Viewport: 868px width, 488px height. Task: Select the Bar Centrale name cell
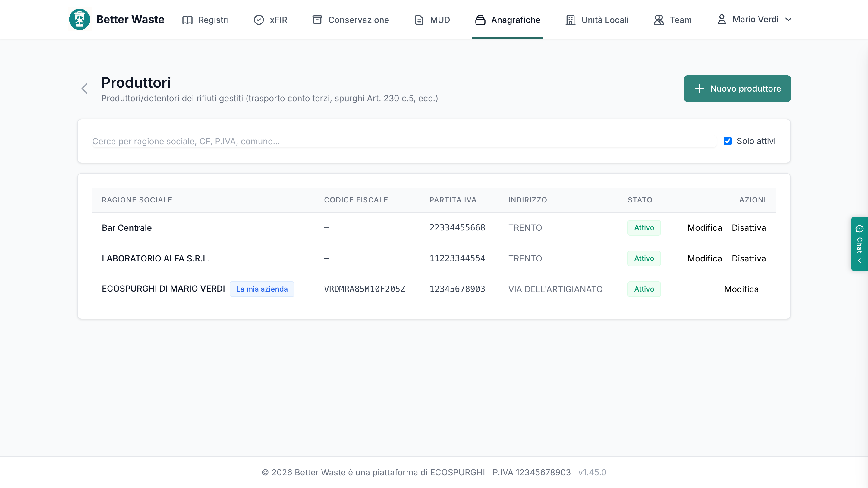point(127,228)
